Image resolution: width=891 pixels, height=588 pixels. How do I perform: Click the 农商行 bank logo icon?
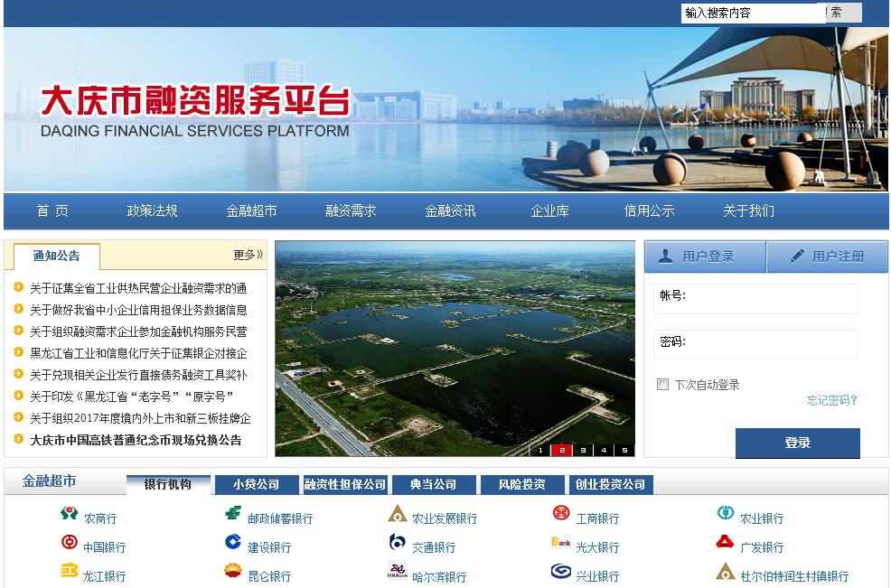[x=69, y=513]
